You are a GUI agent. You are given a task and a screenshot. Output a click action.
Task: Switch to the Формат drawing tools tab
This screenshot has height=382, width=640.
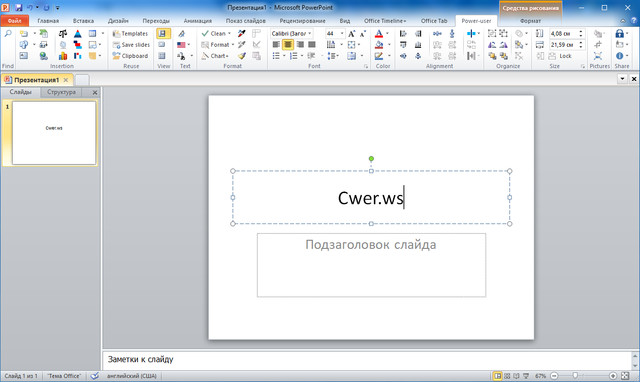[531, 21]
